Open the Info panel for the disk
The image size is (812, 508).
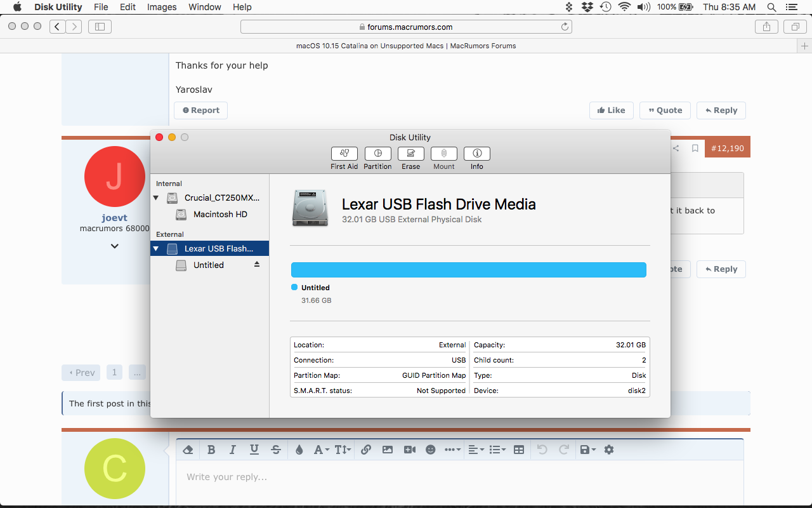coord(477,154)
